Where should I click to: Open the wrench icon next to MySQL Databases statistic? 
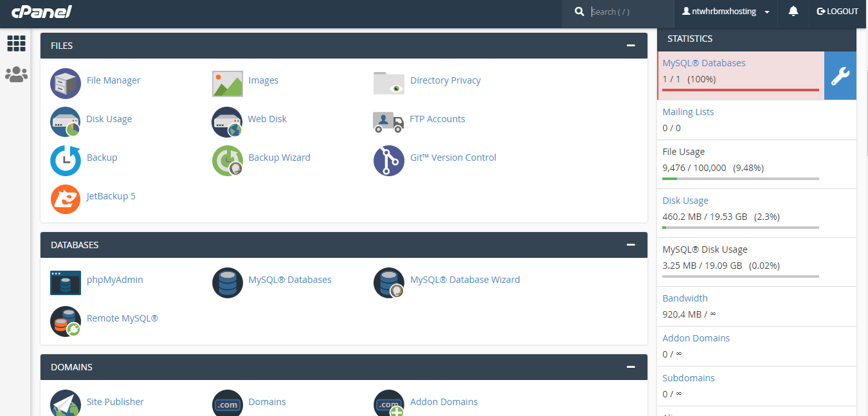click(x=840, y=75)
